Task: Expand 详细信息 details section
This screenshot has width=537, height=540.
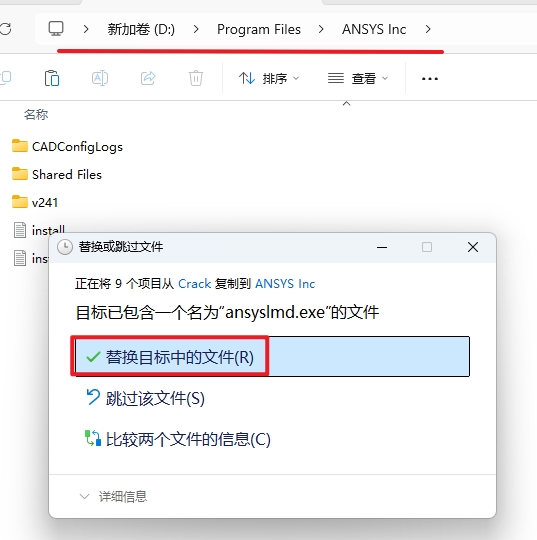Action: click(x=113, y=497)
